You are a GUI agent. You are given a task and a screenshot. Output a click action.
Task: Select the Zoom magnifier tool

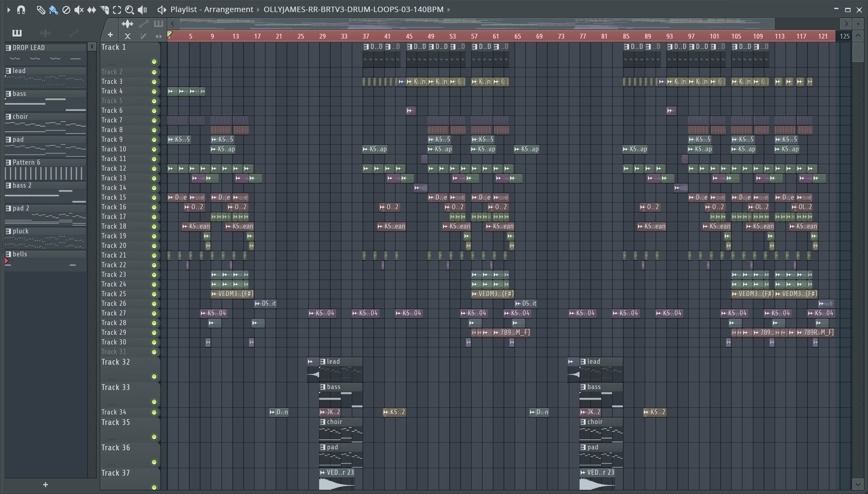tap(129, 10)
